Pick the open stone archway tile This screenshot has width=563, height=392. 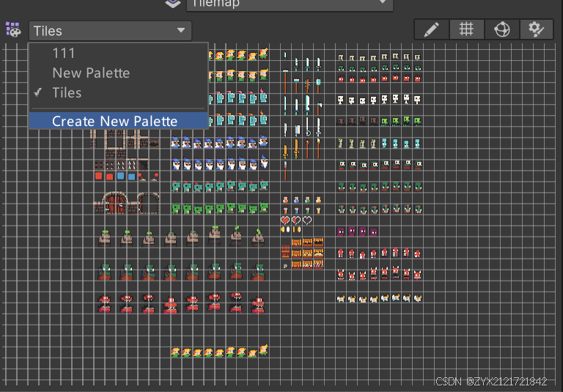pos(148,204)
